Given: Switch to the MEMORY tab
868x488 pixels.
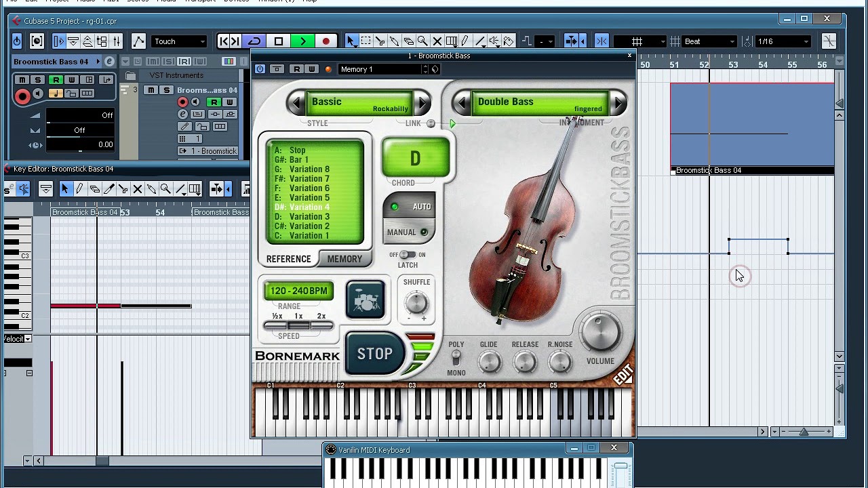Looking at the screenshot, I should [344, 259].
